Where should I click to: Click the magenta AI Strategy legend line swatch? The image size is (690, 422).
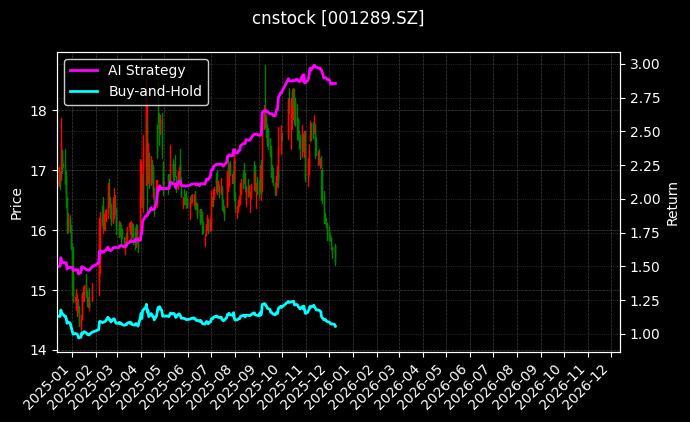pyautogui.click(x=84, y=70)
